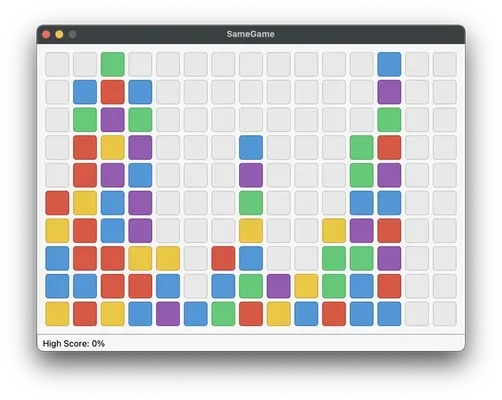Click the green tile in the top row
This screenshot has width=502, height=400.
[x=113, y=64]
